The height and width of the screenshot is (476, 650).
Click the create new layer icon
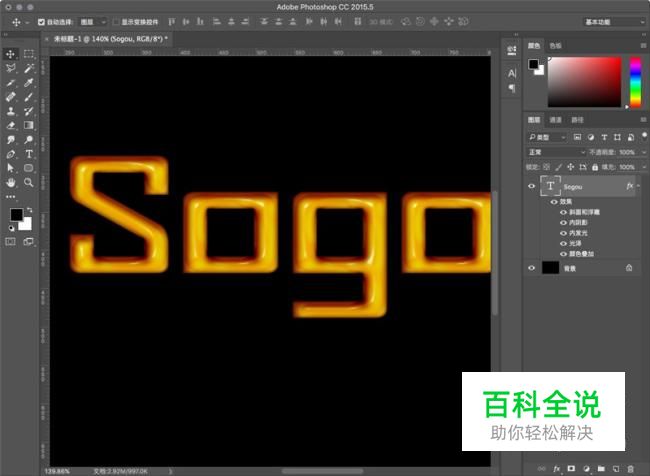click(x=616, y=469)
